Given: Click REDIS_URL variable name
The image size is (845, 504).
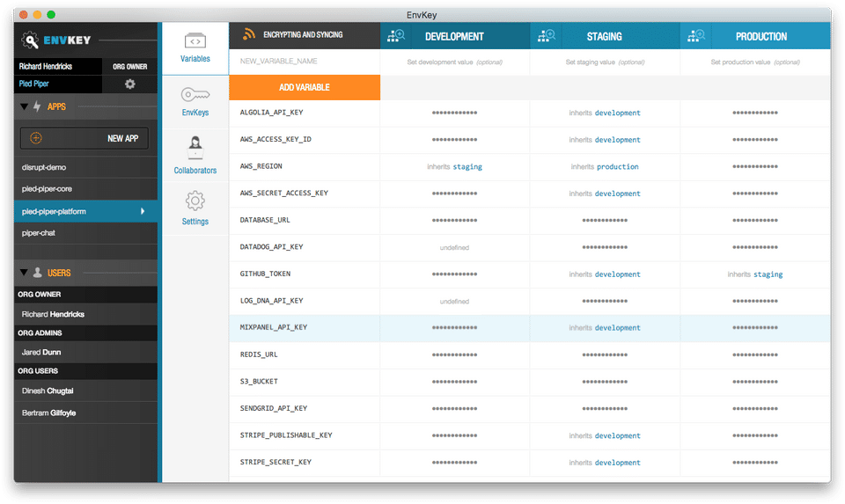Looking at the screenshot, I should 259,354.
